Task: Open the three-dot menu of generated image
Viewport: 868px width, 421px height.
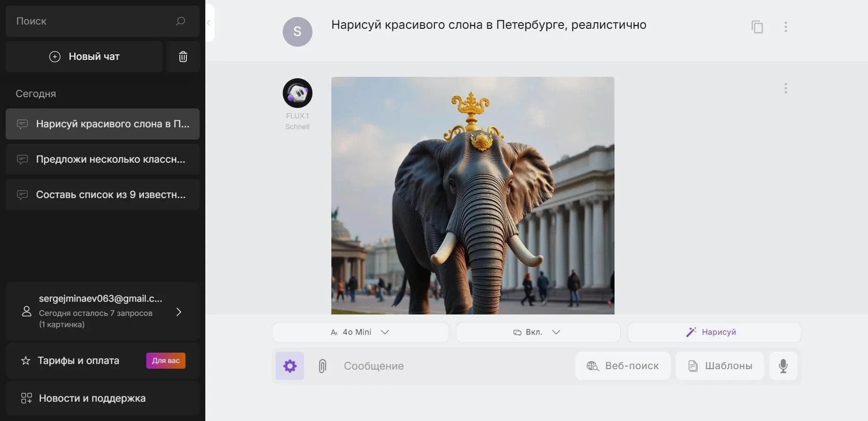Action: (786, 88)
